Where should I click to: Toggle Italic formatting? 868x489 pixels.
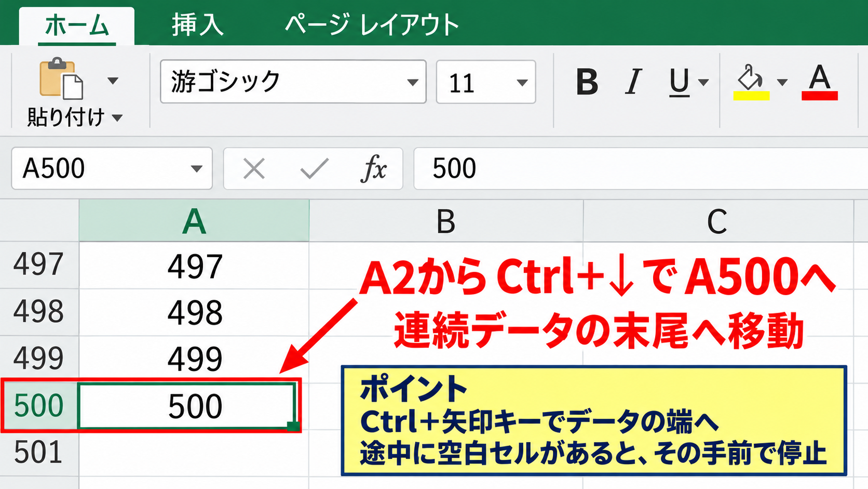click(x=633, y=82)
